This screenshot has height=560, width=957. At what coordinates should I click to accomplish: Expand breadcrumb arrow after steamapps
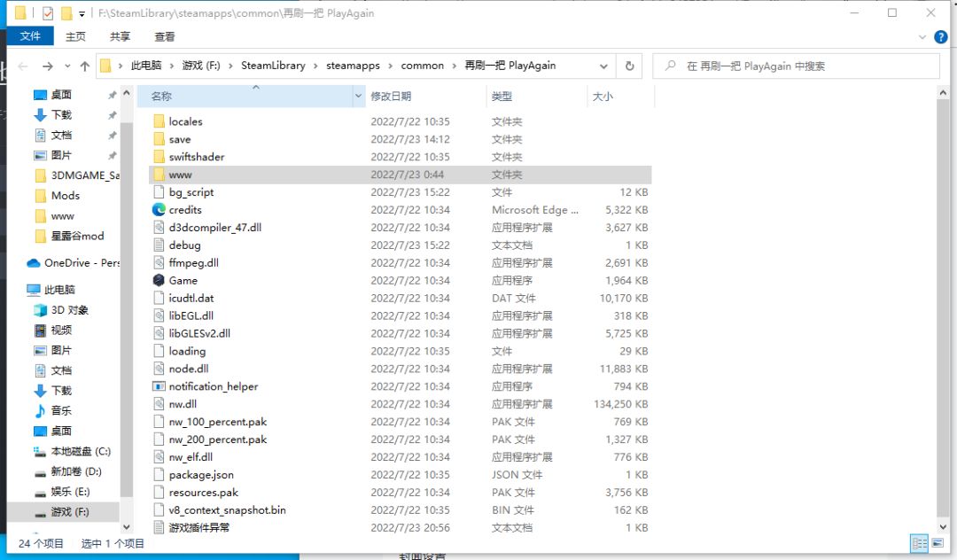pyautogui.click(x=390, y=66)
